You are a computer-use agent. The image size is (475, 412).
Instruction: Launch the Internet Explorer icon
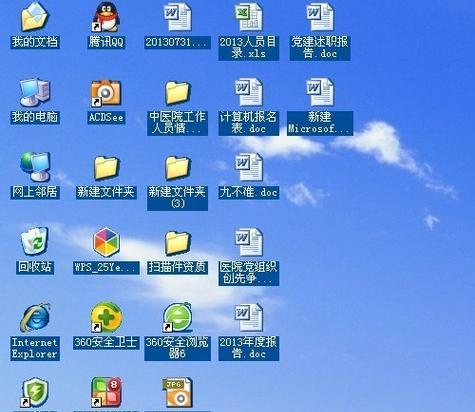[x=35, y=318]
